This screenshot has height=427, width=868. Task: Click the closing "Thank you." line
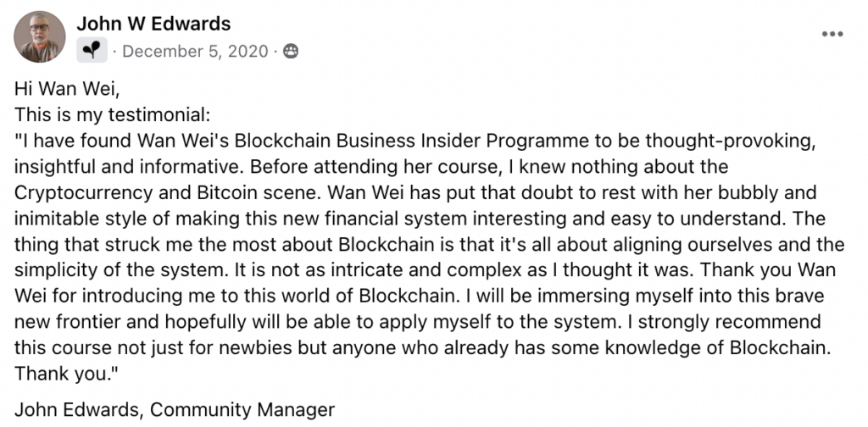point(66,375)
